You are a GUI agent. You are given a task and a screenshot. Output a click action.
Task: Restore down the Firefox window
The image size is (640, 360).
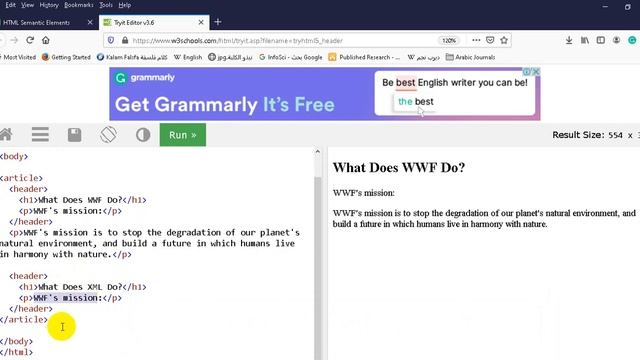click(628, 7)
